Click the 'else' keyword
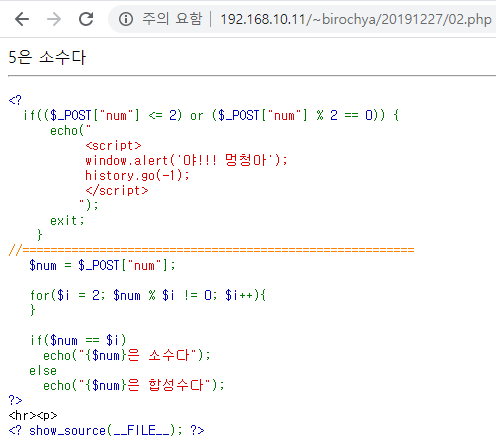496x441 pixels. coord(43,371)
